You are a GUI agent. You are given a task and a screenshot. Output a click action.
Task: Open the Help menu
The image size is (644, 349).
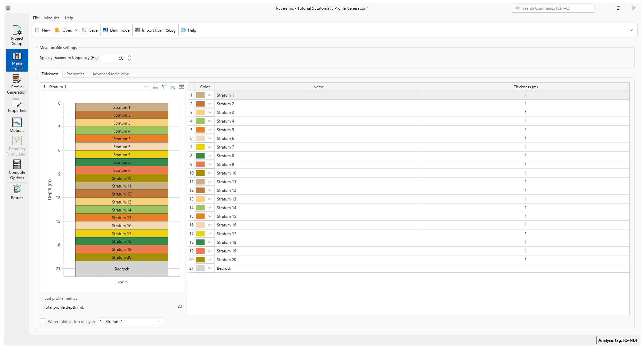pyautogui.click(x=69, y=18)
